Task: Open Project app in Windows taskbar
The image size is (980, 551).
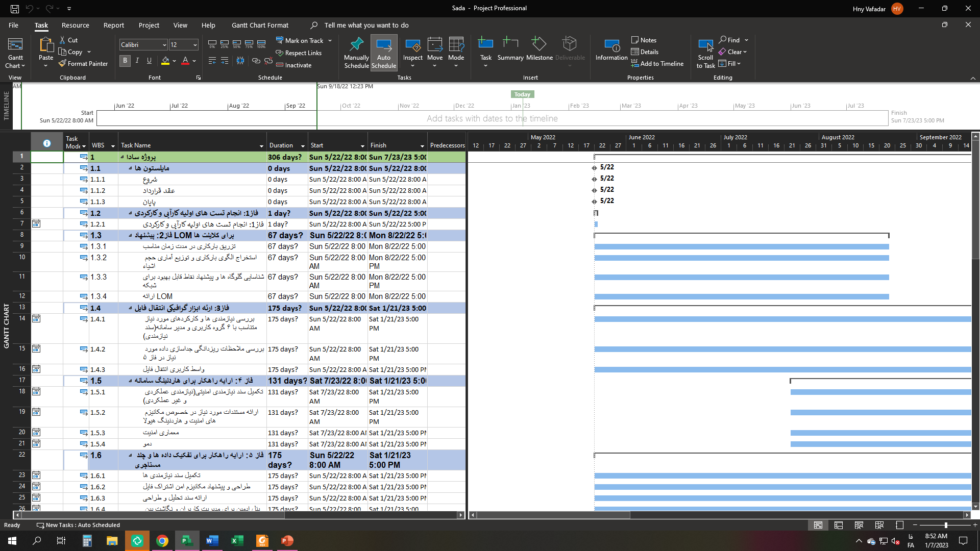Action: click(187, 541)
